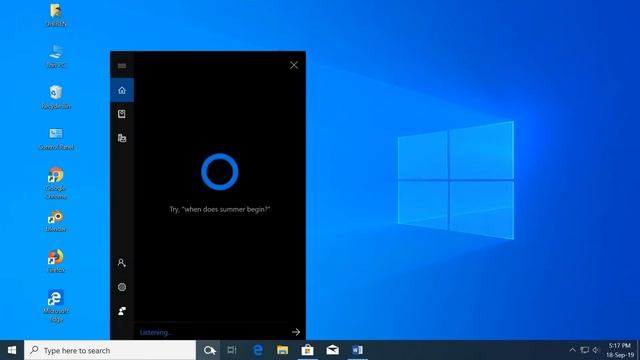This screenshot has width=640, height=360.
Task: Click the summer begin suggestion text
Action: point(220,209)
